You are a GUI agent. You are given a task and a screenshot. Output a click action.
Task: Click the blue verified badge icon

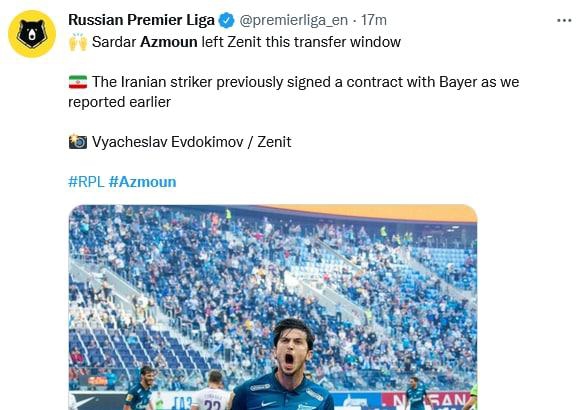[226, 20]
